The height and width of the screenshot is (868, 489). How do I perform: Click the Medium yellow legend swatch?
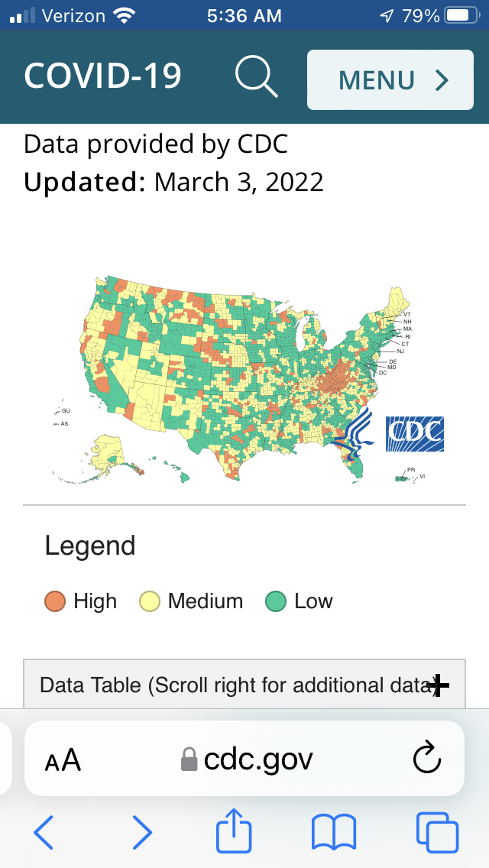coord(150,601)
